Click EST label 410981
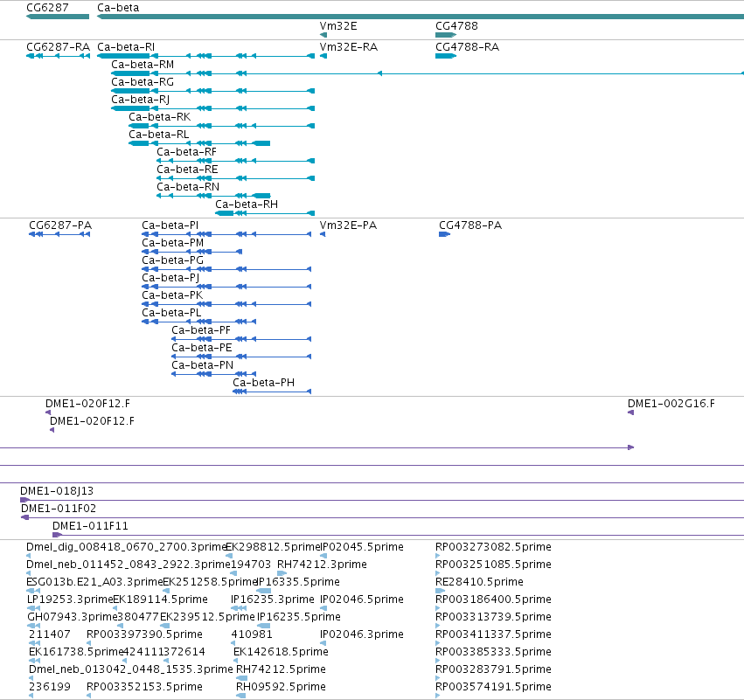Screen dimensions: 744x700 click(x=252, y=634)
